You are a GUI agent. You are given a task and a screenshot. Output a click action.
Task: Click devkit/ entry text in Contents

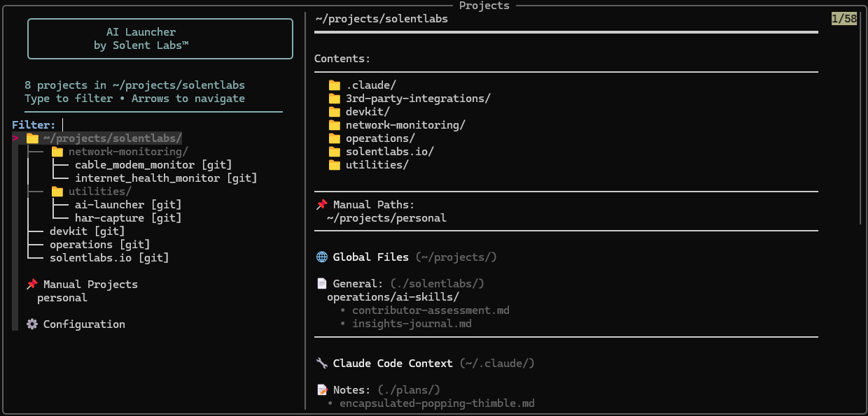tap(367, 112)
